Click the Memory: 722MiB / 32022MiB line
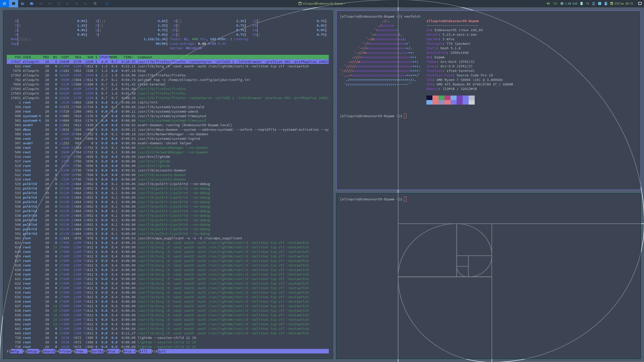The width and height of the screenshot is (644, 362). [451, 89]
